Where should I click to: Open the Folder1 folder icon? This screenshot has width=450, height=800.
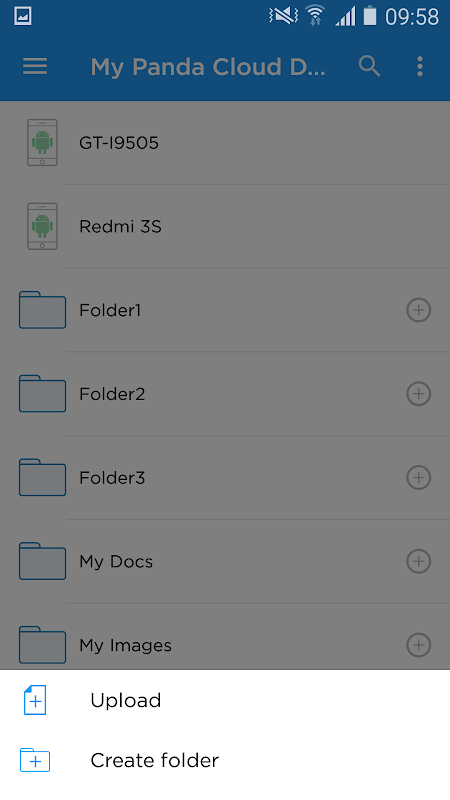(x=42, y=310)
